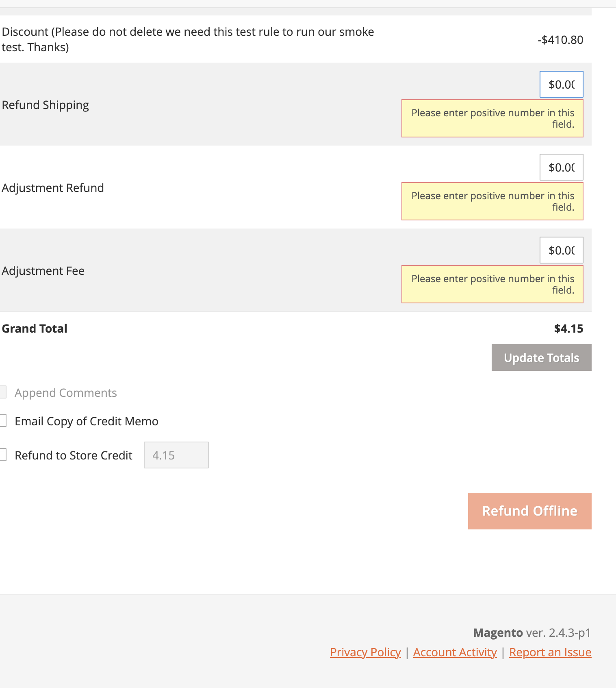Click the Refund Shipping positive number warning
The image size is (616, 688).
coord(492,118)
